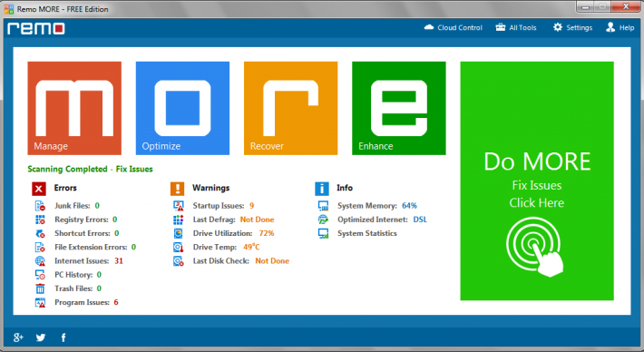This screenshot has width=644, height=352.
Task: Select the Trash Files label
Action: tap(73, 288)
